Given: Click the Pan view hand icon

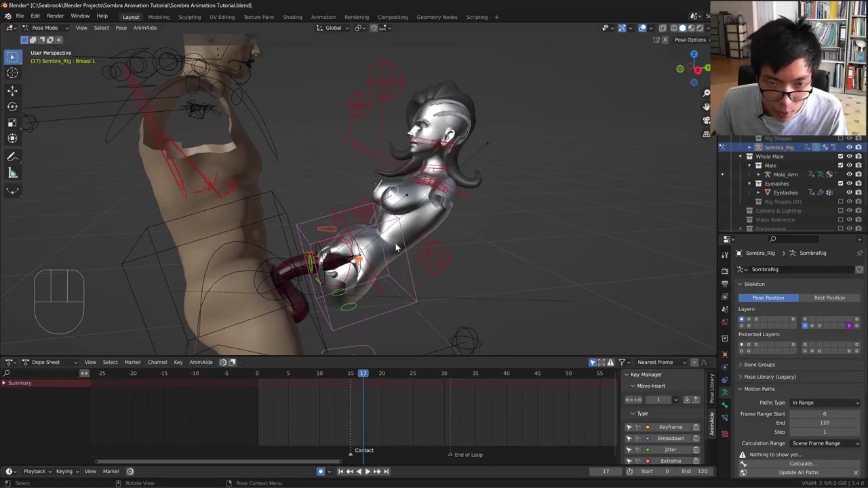Looking at the screenshot, I should pos(706,106).
